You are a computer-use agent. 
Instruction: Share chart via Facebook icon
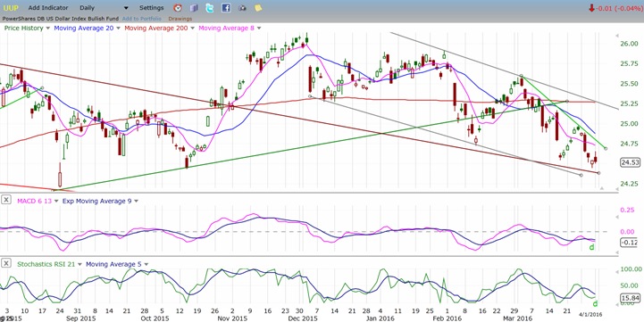coord(225,8)
